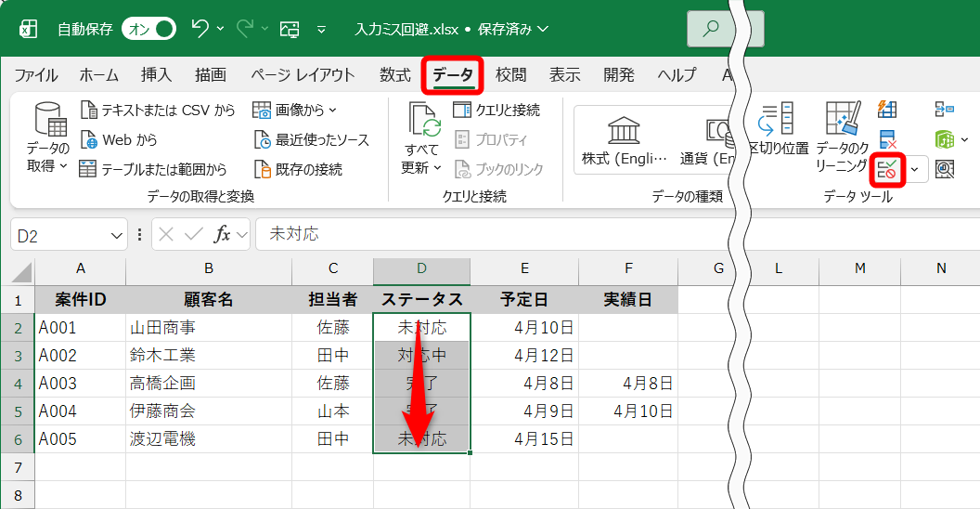Toggle the AutoSave switch off

click(148, 29)
